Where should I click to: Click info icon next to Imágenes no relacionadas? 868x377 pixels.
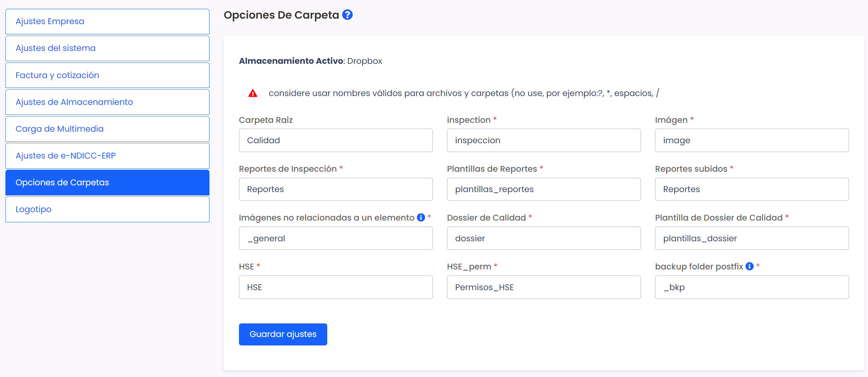(421, 218)
